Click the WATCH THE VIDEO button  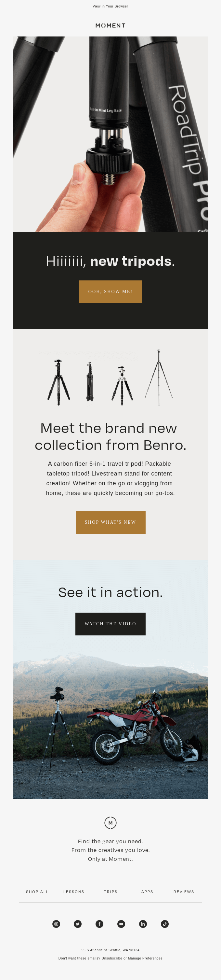[110, 623]
